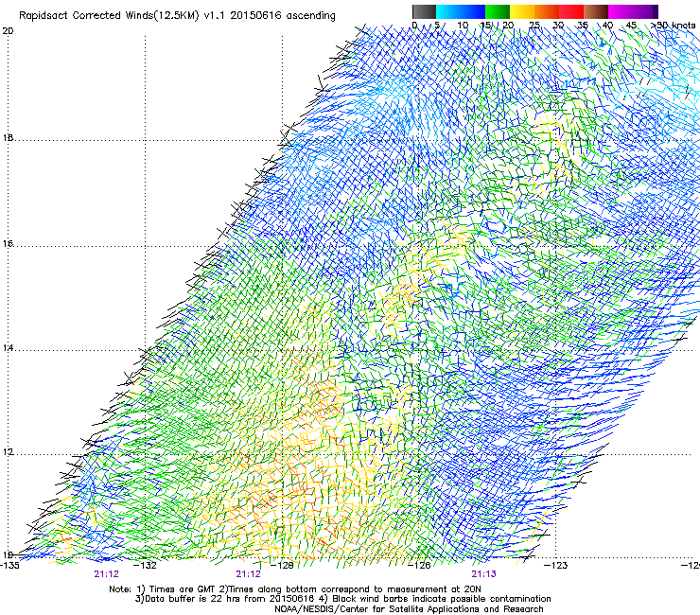Image resolution: width=700 pixels, height=615 pixels.
Task: Click the purple "21:13" time label
Action: [x=484, y=574]
